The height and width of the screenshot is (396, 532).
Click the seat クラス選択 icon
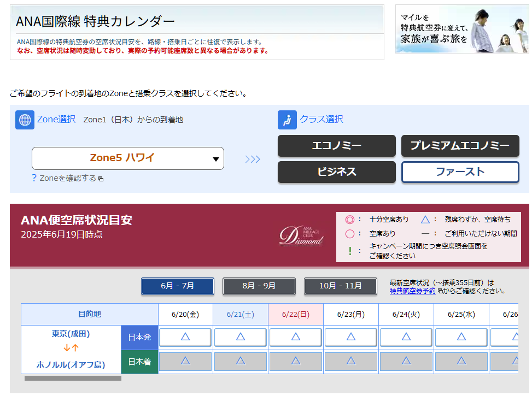click(287, 120)
